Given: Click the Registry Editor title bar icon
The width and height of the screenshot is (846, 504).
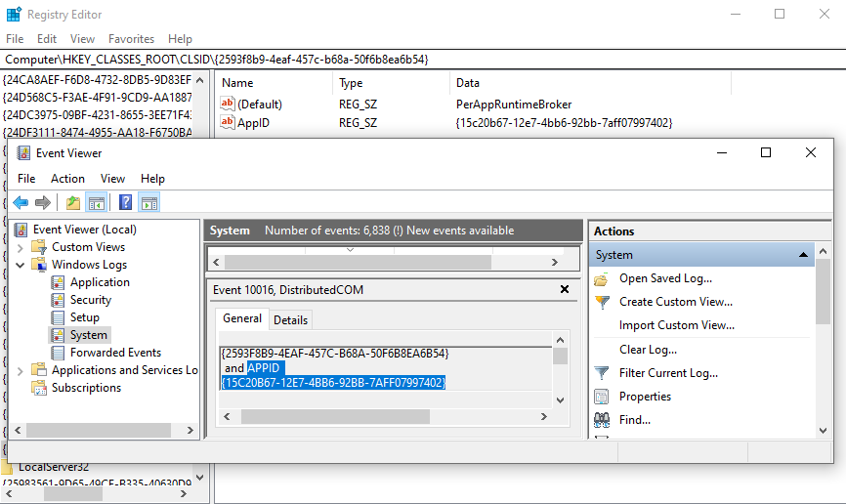Looking at the screenshot, I should (14, 14).
